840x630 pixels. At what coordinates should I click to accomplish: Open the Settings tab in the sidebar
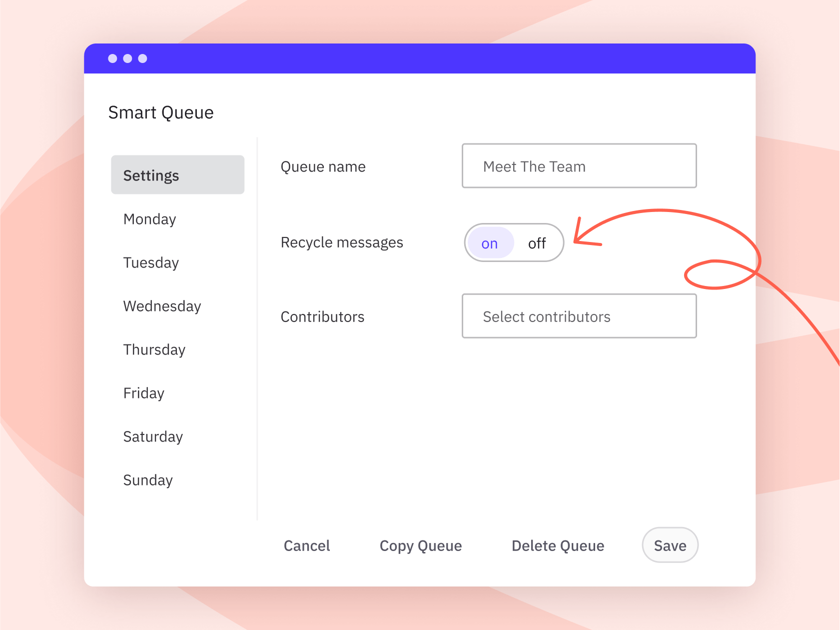click(x=177, y=175)
